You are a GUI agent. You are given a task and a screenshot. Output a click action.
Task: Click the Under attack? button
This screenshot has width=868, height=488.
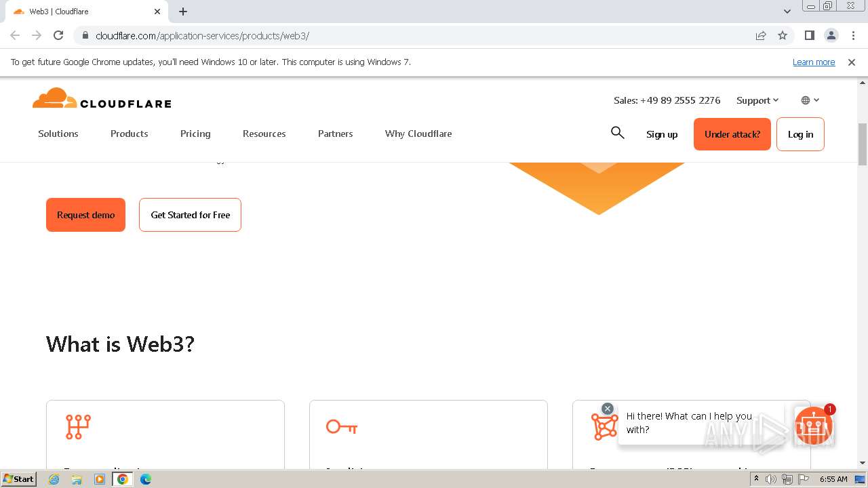click(x=732, y=134)
